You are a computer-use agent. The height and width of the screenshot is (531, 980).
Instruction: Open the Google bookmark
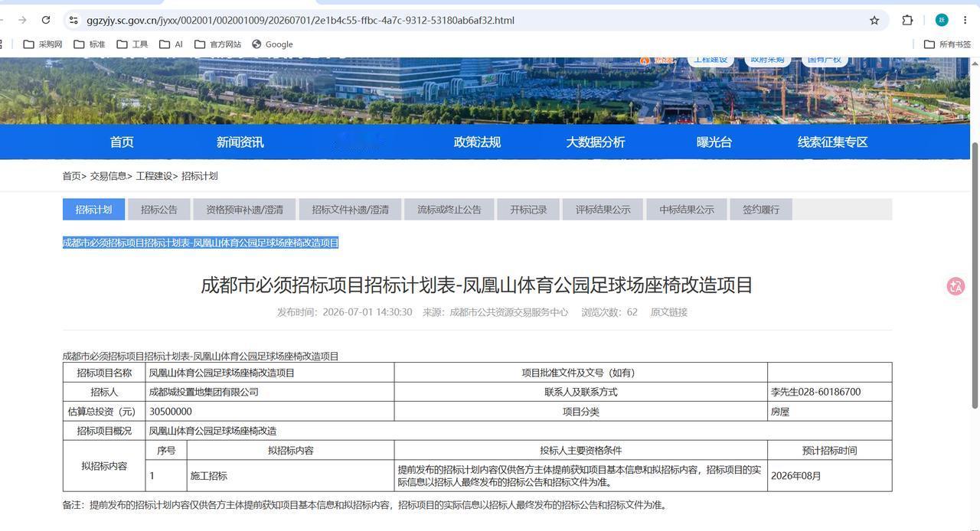[x=273, y=44]
